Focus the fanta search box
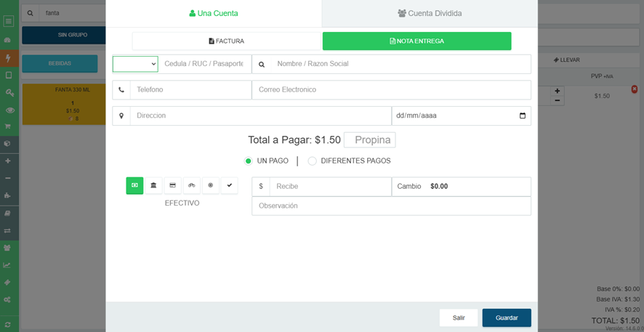This screenshot has height=332, width=644. tap(73, 13)
